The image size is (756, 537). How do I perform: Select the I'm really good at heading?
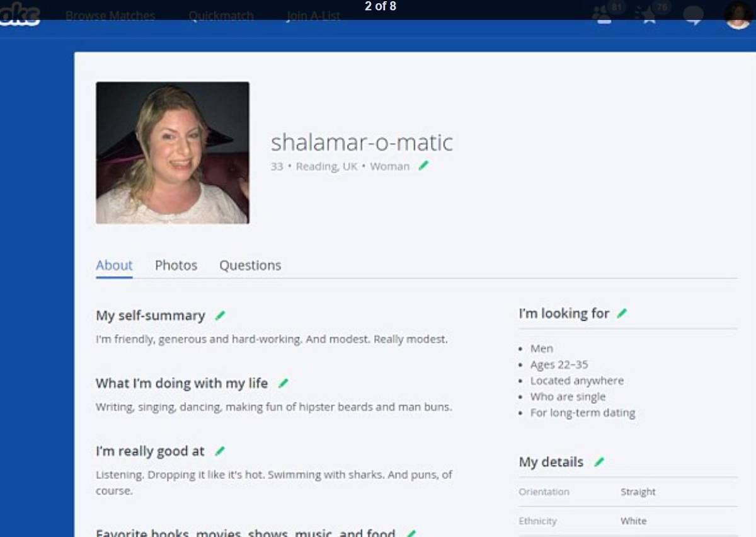(150, 451)
